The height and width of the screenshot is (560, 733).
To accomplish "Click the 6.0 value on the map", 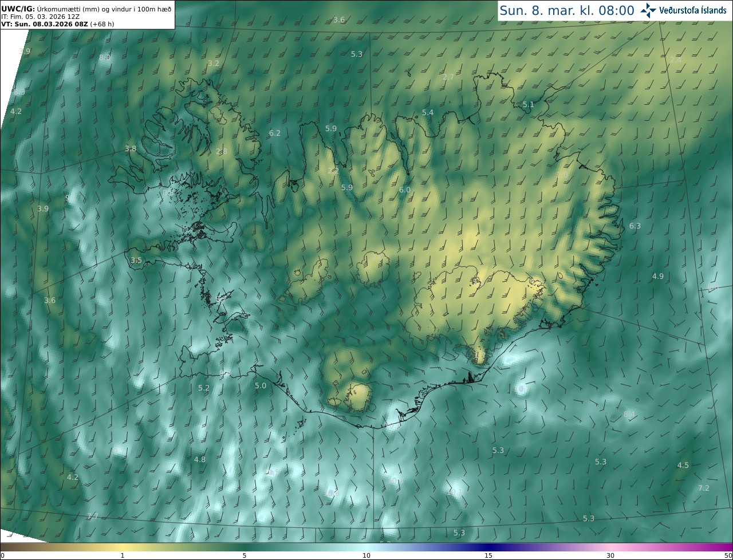I will 405,190.
